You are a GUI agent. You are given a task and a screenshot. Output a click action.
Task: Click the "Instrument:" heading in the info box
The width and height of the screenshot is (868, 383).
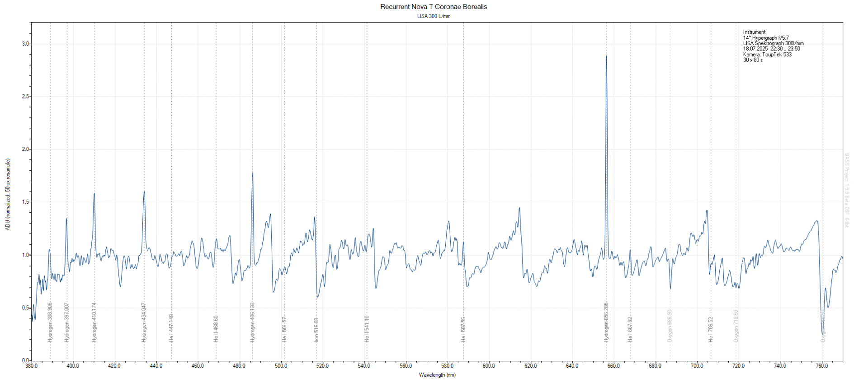[x=755, y=32]
